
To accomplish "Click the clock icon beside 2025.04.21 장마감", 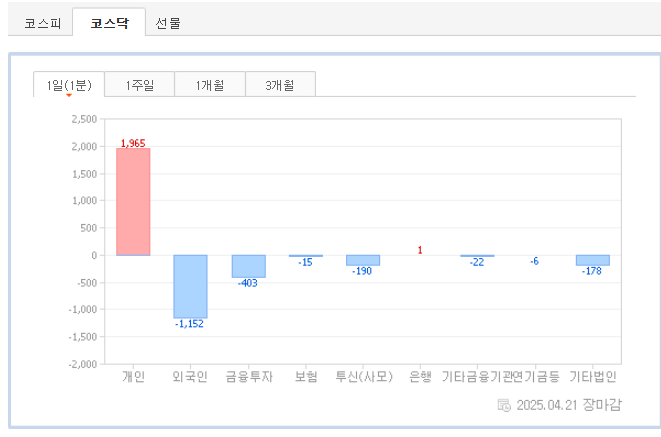I will pyautogui.click(x=504, y=405).
